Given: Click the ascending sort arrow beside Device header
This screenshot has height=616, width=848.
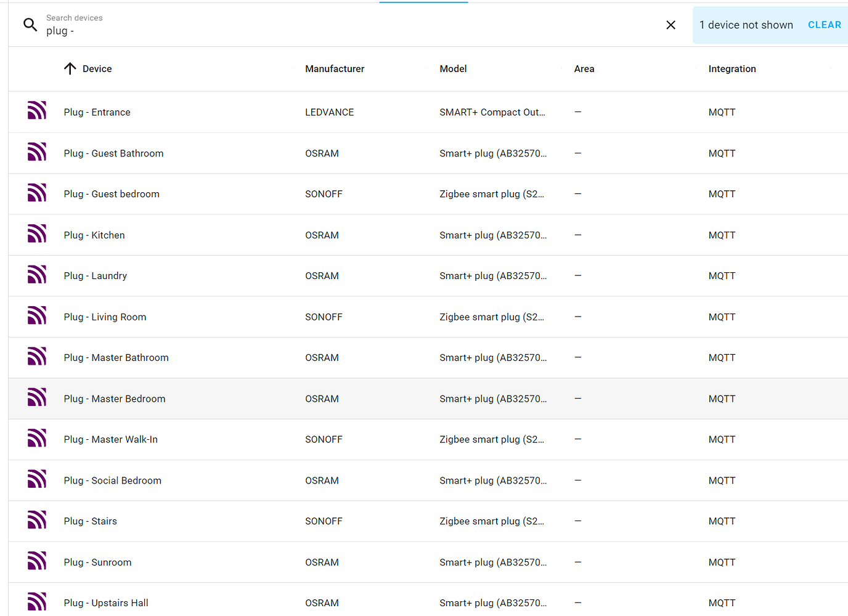Looking at the screenshot, I should [x=70, y=68].
